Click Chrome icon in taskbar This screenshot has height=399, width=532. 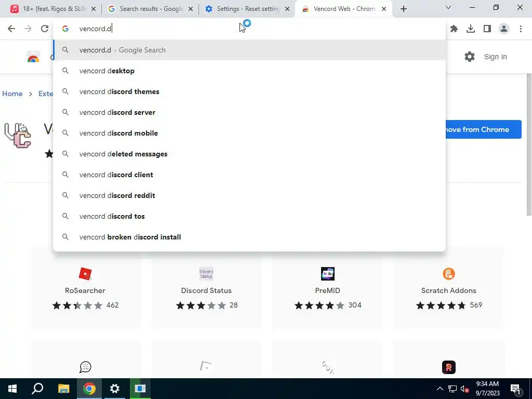click(x=89, y=389)
